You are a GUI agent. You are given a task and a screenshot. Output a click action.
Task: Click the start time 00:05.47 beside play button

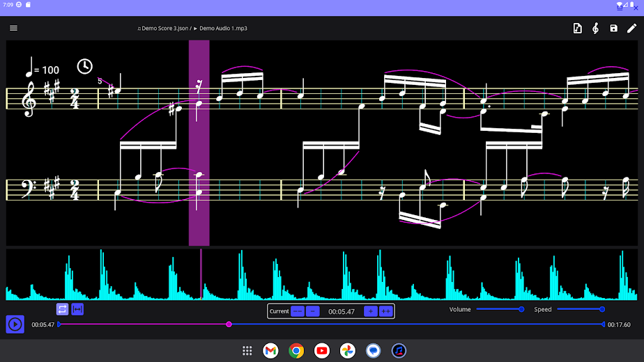click(x=43, y=324)
